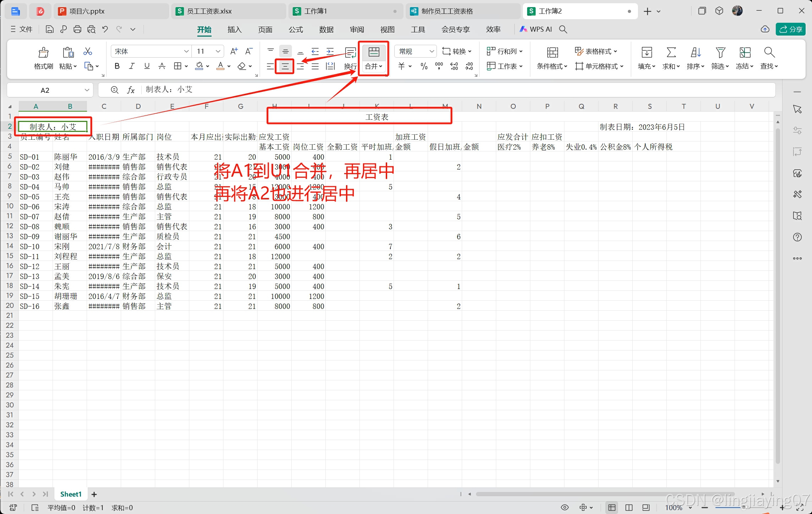The width and height of the screenshot is (812, 514).
Task: Click the 分享 share button
Action: 791,29
